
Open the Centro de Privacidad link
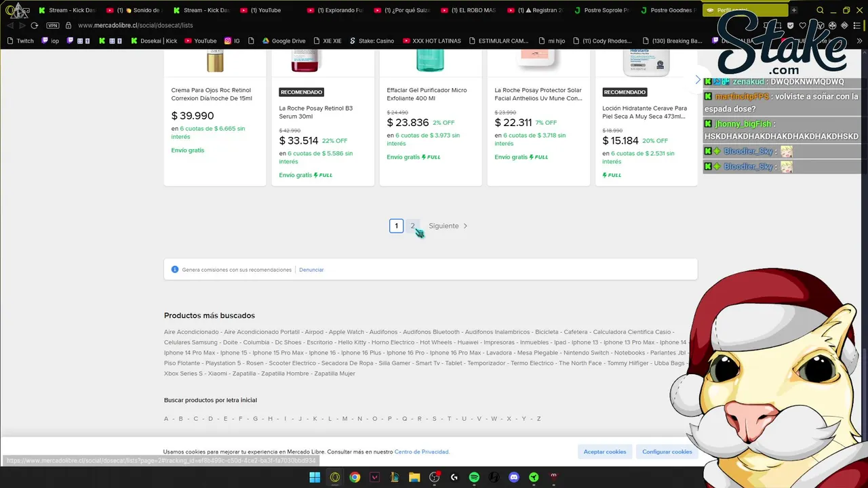pos(422,451)
